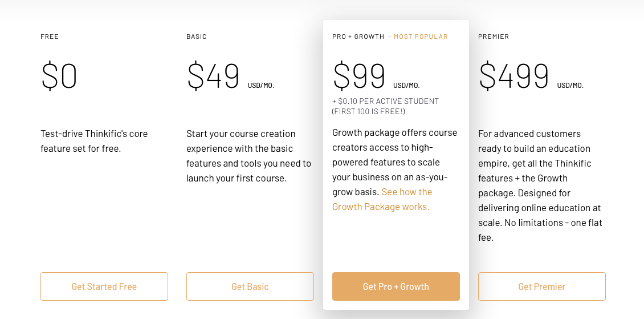Click the $49 price text
The width and height of the screenshot is (644, 319).
(213, 76)
